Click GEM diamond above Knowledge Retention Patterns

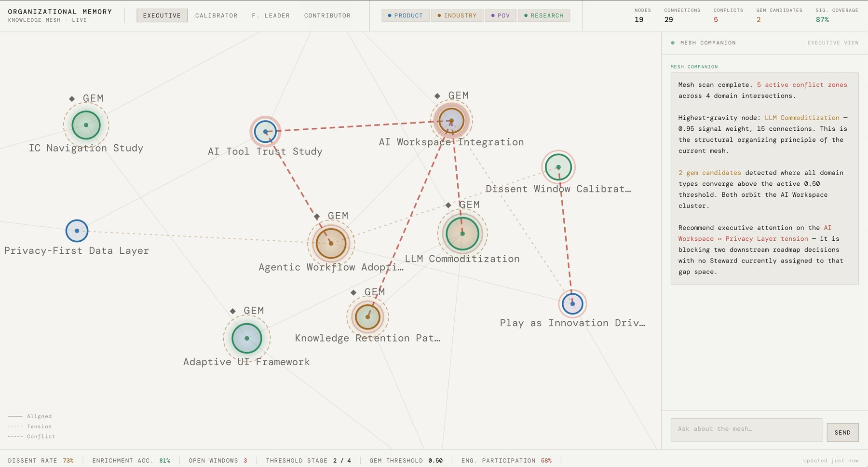pos(353,292)
